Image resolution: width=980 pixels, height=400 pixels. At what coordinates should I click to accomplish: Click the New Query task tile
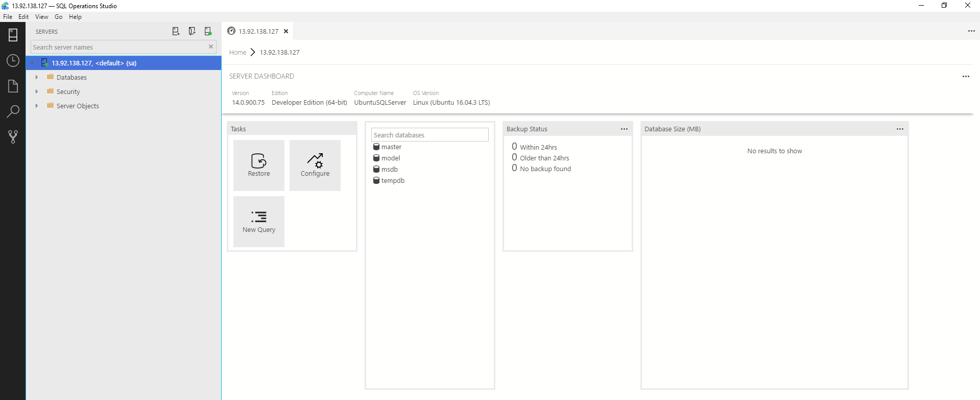(x=259, y=222)
